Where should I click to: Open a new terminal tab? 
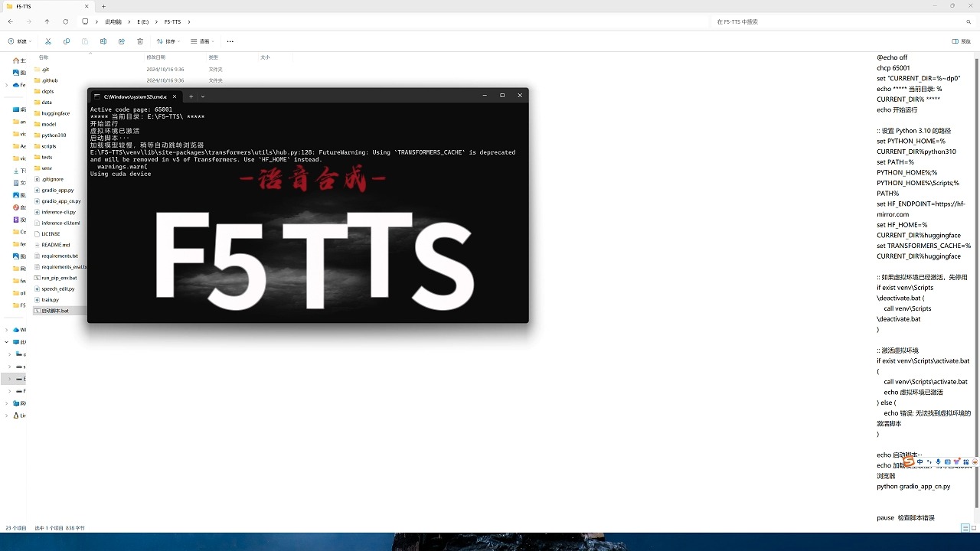pyautogui.click(x=191, y=96)
